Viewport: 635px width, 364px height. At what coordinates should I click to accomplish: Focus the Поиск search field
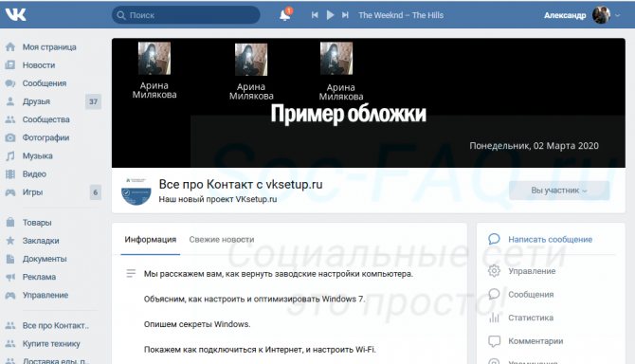pos(186,15)
